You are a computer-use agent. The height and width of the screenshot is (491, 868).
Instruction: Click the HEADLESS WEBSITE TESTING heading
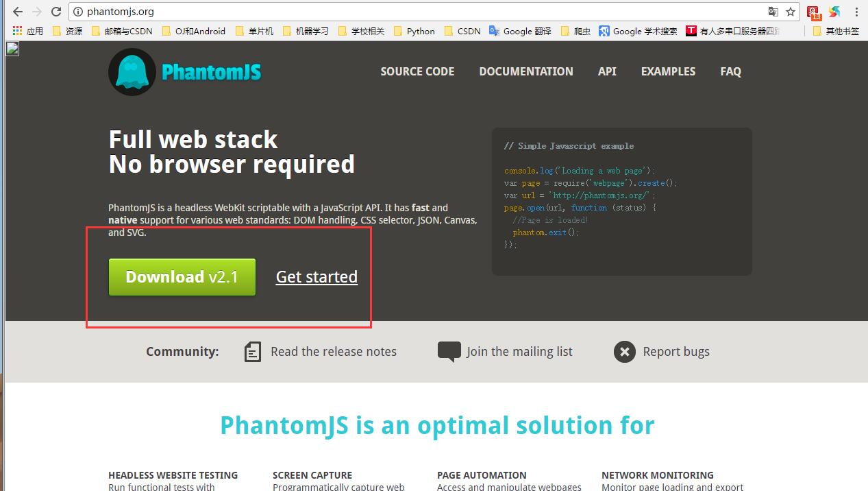click(173, 475)
